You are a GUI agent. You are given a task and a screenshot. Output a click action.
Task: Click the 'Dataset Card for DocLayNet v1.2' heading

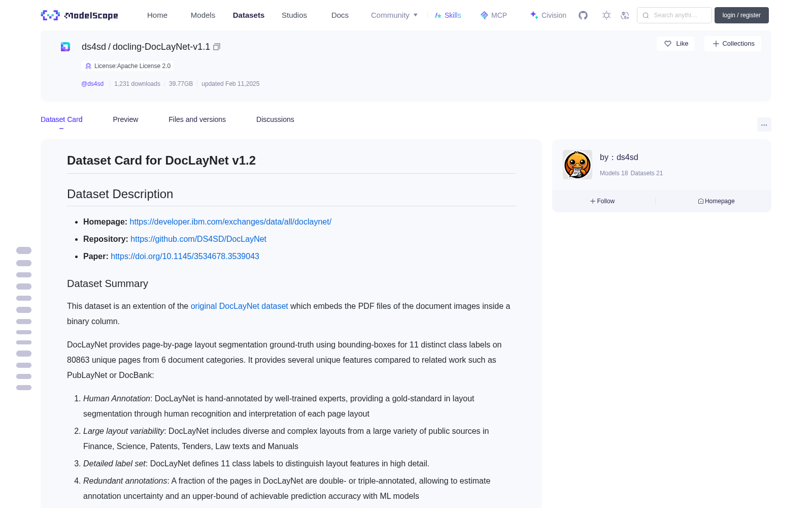161,161
